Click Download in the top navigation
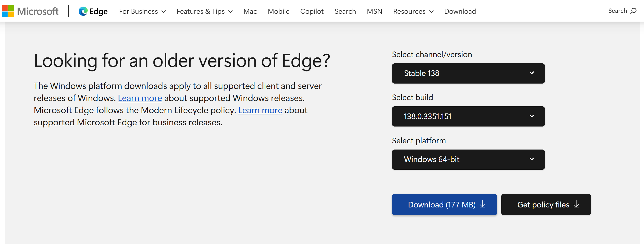Screen dimensions: 644x244 [460, 11]
